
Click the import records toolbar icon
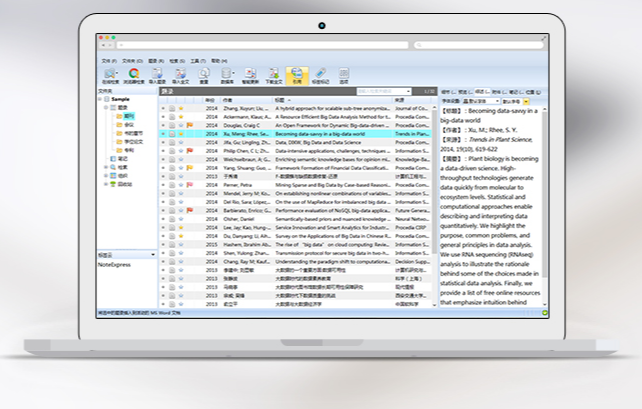pos(156,75)
